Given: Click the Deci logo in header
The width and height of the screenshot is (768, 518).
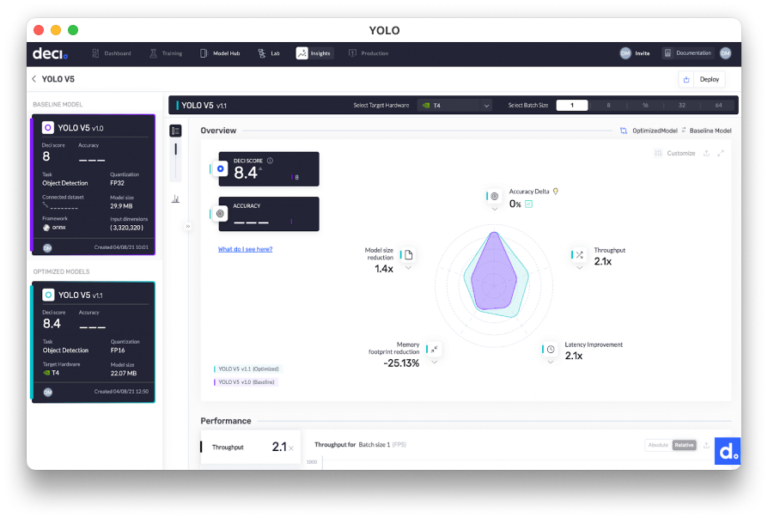Looking at the screenshot, I should pos(50,53).
